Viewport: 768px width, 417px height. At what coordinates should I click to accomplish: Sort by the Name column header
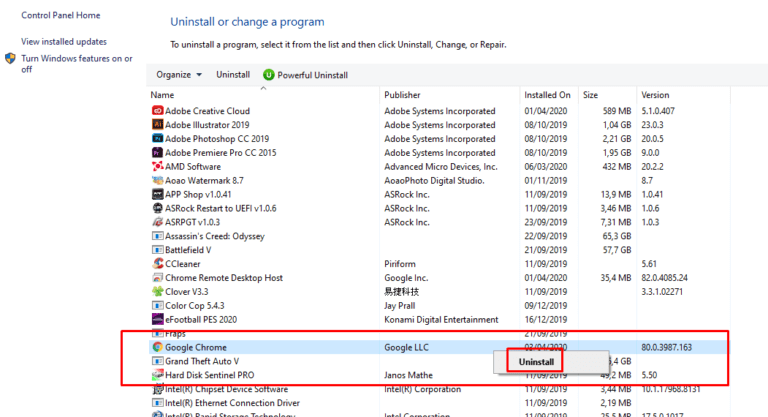pyautogui.click(x=162, y=95)
